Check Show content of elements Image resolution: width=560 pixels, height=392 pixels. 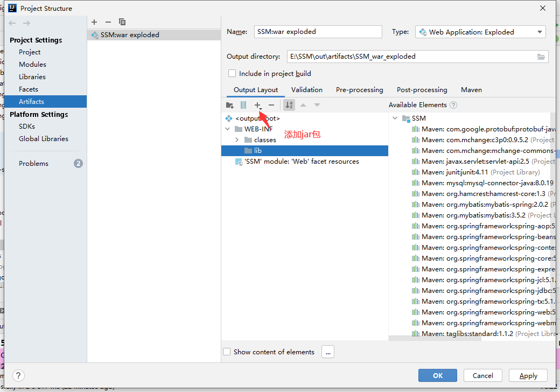227,352
